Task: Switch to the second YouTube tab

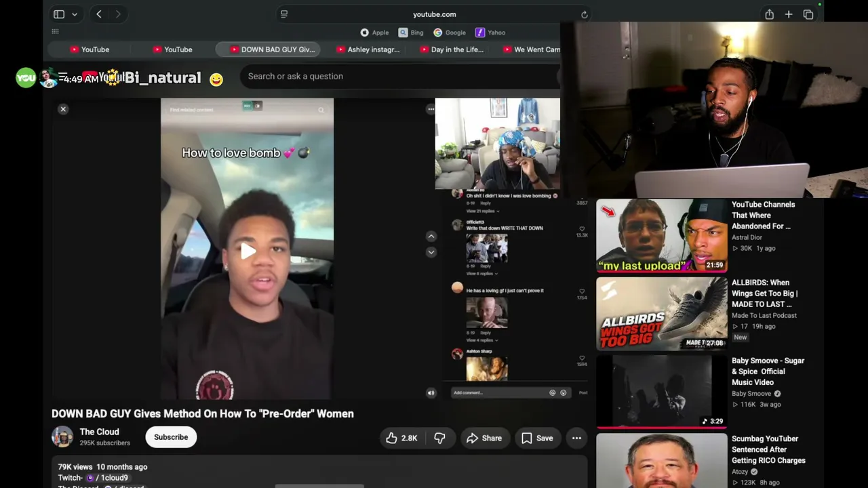Action: click(173, 49)
